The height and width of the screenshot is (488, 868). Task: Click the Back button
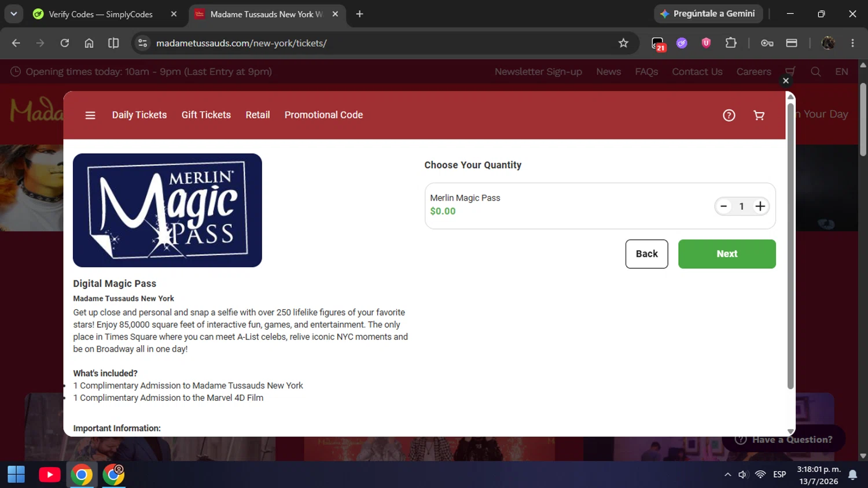pos(646,254)
